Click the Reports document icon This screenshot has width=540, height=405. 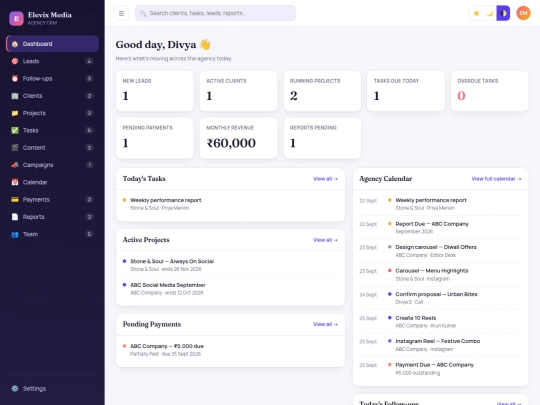coord(15,217)
